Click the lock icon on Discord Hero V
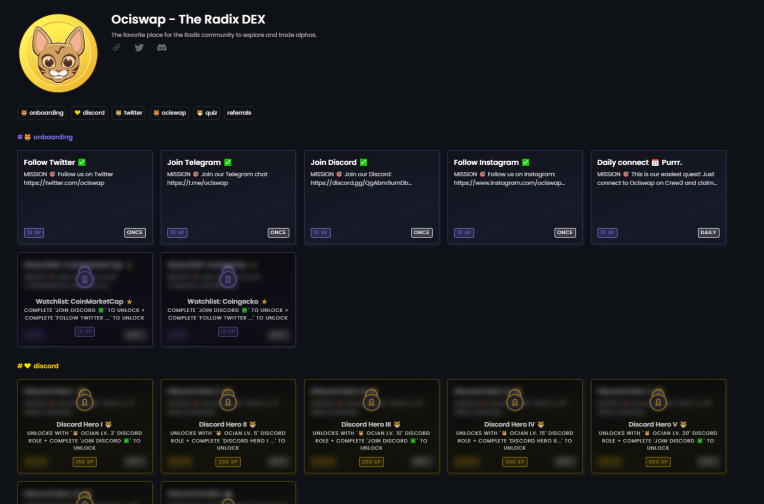This screenshot has height=504, width=764. click(x=658, y=400)
